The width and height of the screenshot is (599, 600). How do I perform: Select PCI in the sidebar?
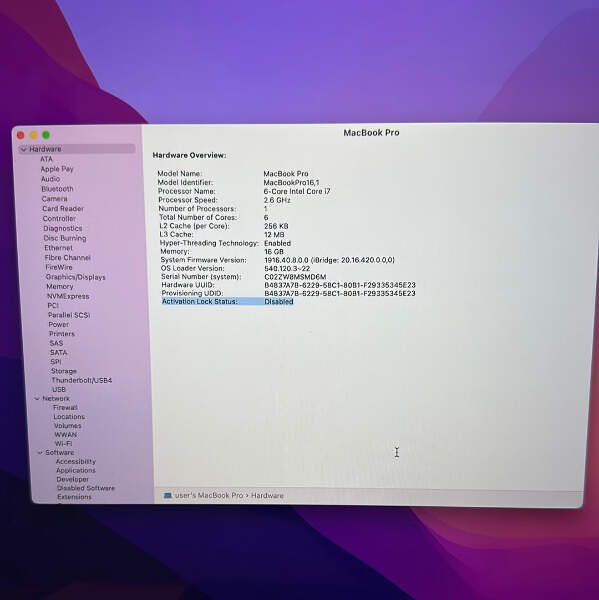point(53,305)
